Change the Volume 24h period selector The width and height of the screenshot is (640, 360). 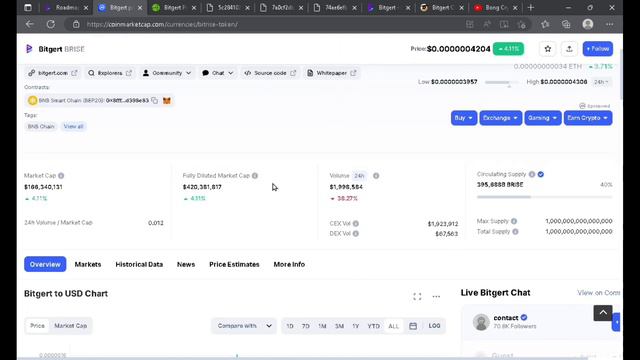(360, 176)
